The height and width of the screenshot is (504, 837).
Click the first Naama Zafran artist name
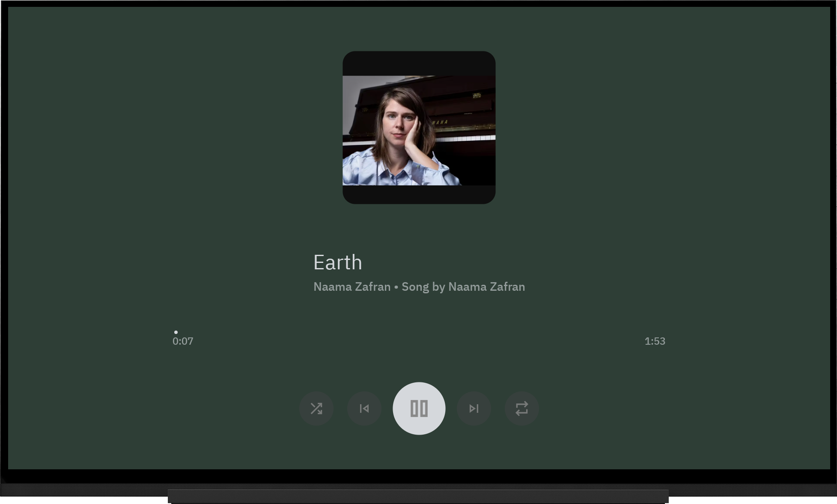[x=352, y=287]
